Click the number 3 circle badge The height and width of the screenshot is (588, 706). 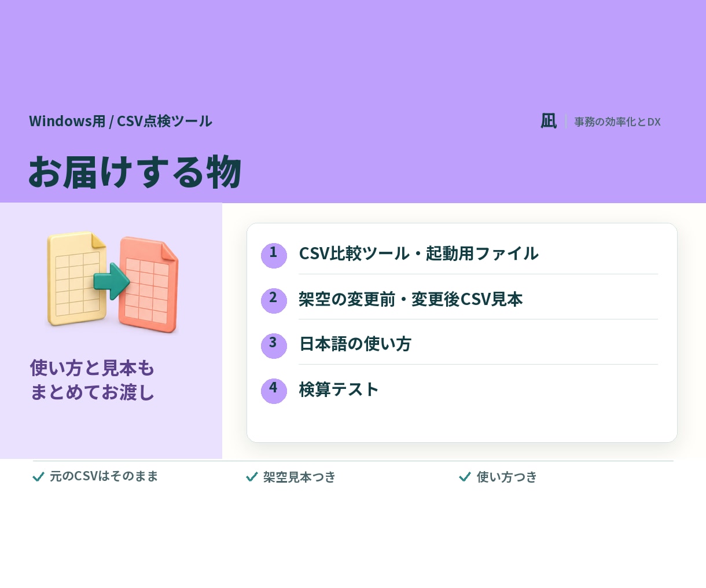[x=274, y=346]
